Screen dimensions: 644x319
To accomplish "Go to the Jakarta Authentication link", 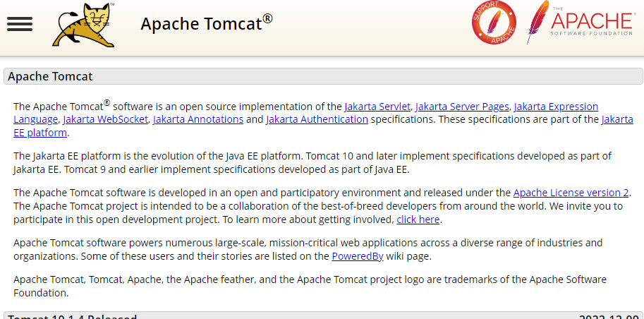I will tap(317, 119).
